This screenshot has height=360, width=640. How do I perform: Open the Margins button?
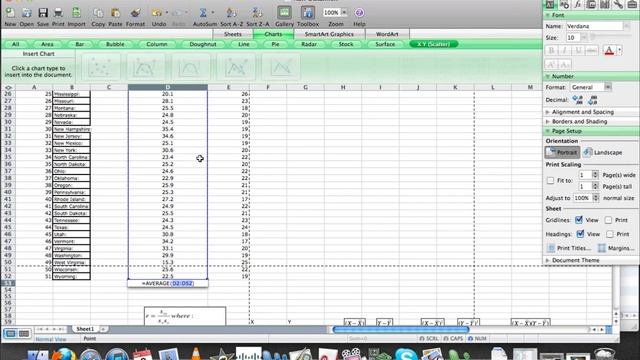(x=616, y=248)
